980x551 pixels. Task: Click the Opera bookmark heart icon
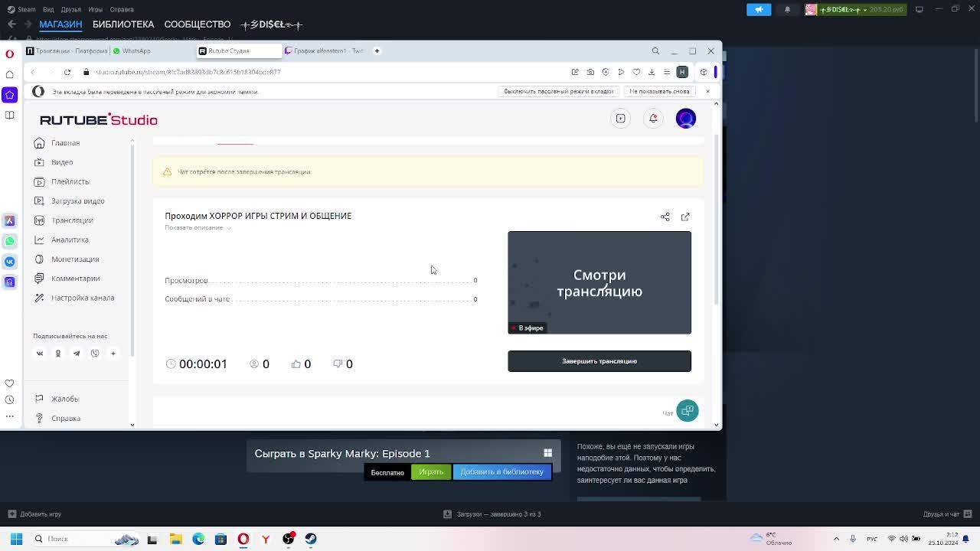pyautogui.click(x=636, y=72)
